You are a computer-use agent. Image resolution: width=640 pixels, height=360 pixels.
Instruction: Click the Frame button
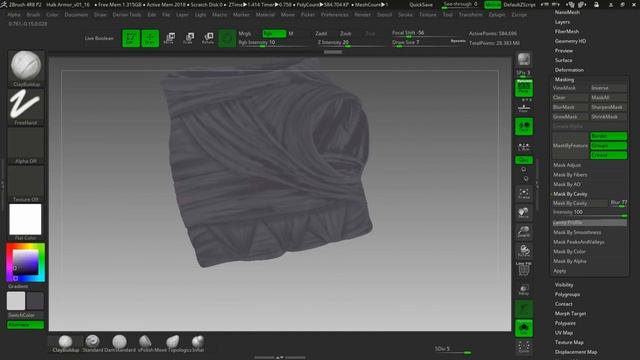[x=524, y=193]
